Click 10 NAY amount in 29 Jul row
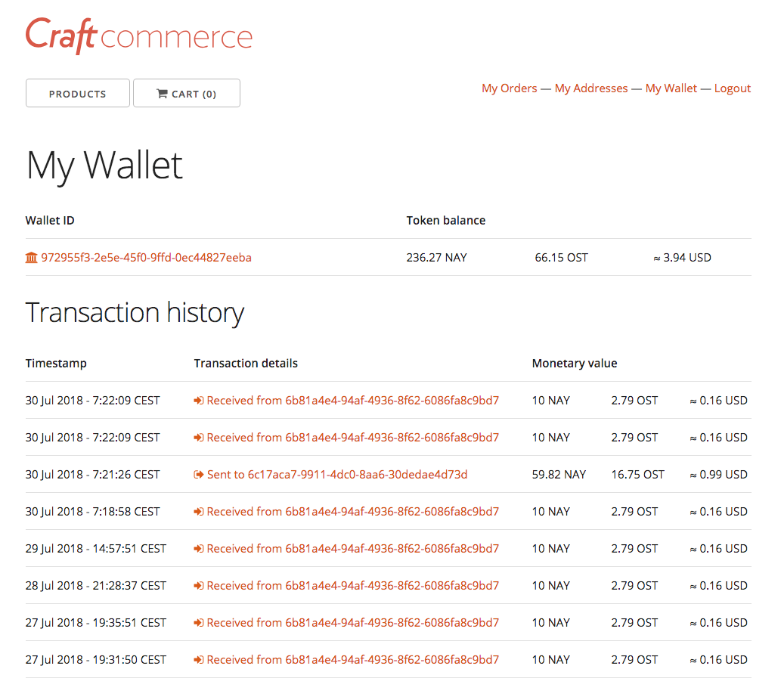Image resolution: width=781 pixels, height=700 pixels. pyautogui.click(x=551, y=548)
